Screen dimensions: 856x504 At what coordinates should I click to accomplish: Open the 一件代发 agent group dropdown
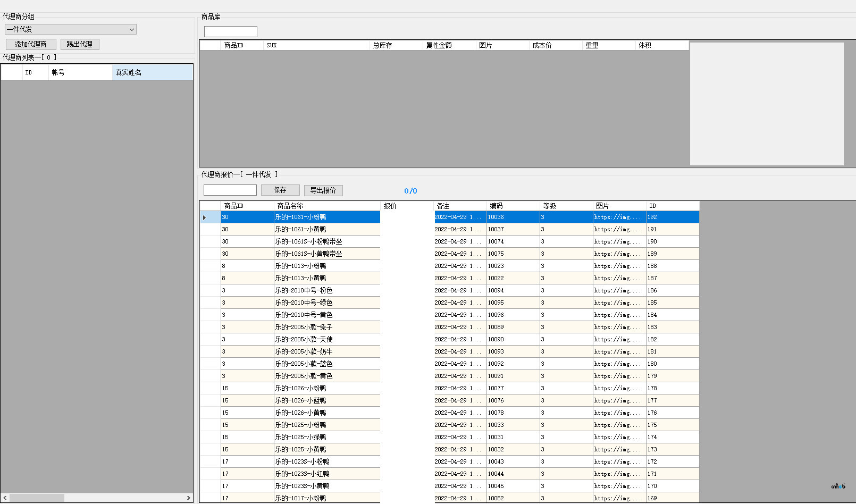[x=70, y=30]
